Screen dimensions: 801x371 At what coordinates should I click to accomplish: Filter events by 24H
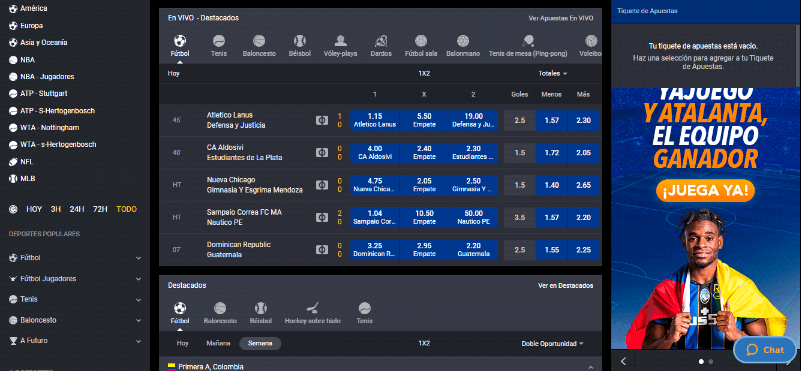pos(77,209)
